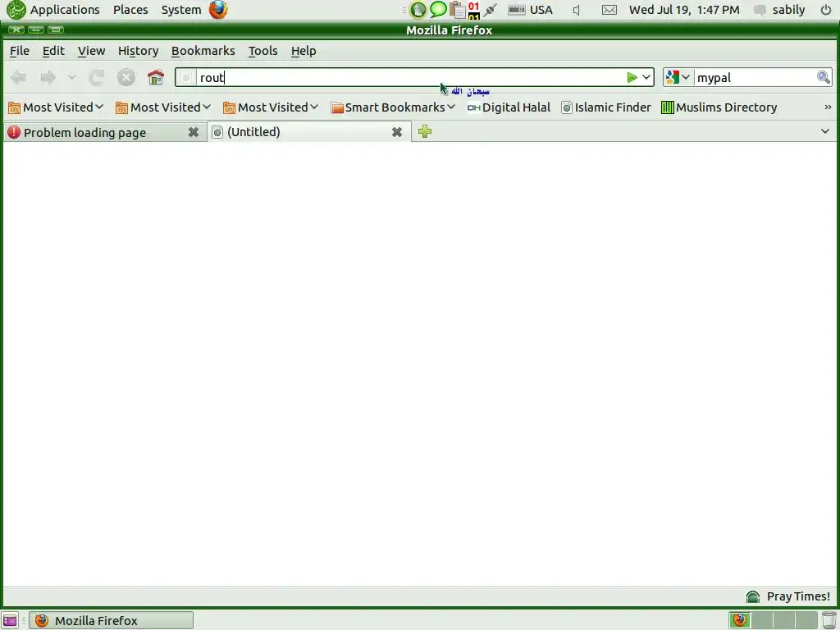Open the View menu
Screen dimensions: 840x630
(91, 51)
